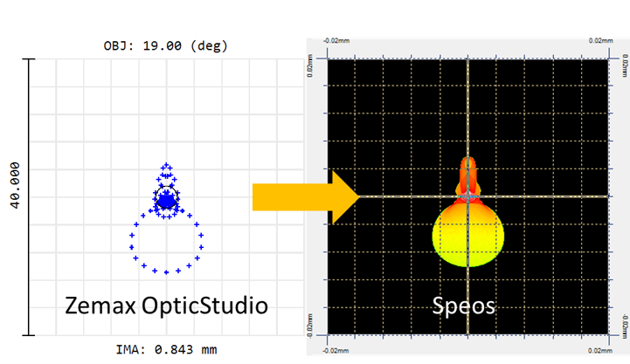Click the top-right "0.02mm" horizontal axis label
Screen dimensions: 630x364
coord(600,40)
